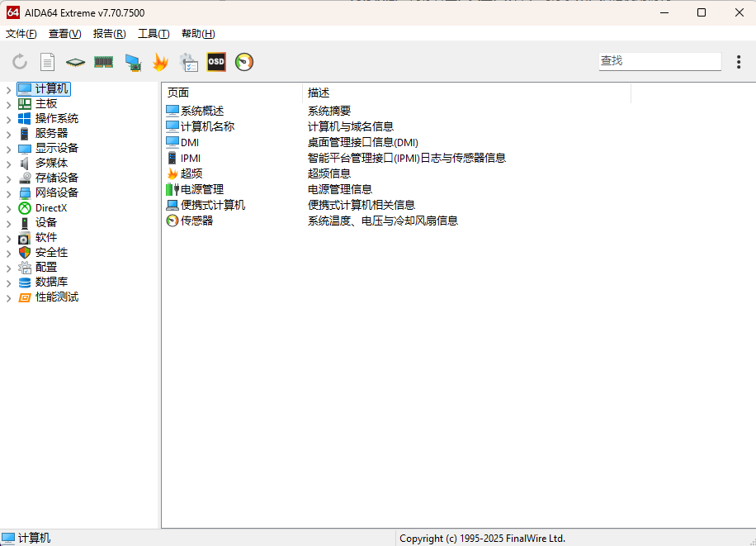Viewport: 756px width, 546px height.
Task: Click the 数据库 database icon in tree
Action: pos(25,282)
